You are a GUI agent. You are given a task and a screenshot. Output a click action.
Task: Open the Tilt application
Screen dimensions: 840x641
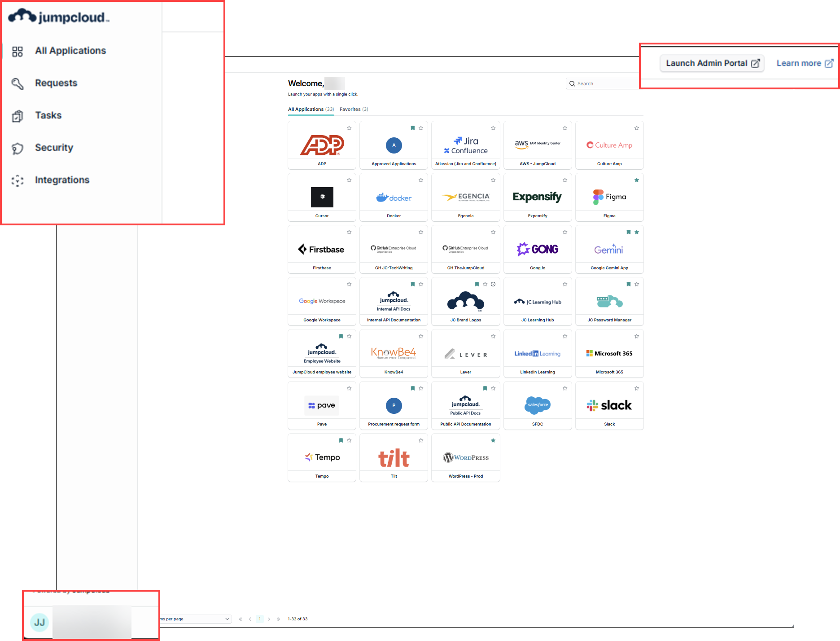394,457
